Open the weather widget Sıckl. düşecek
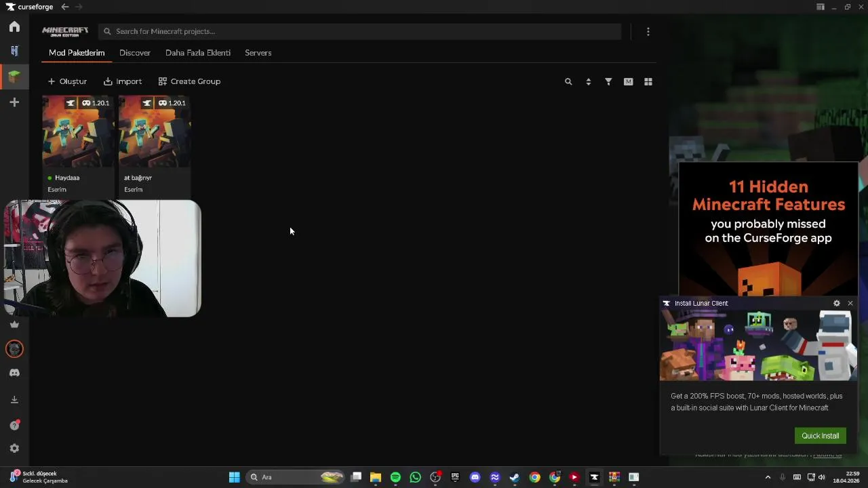Screen dimensions: 868x488 38,477
